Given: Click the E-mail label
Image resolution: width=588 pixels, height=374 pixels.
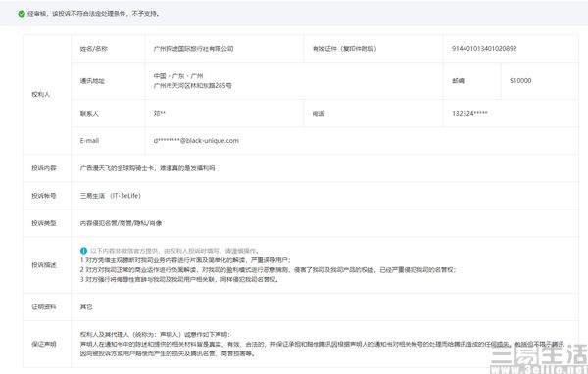Looking at the screenshot, I should tap(89, 141).
